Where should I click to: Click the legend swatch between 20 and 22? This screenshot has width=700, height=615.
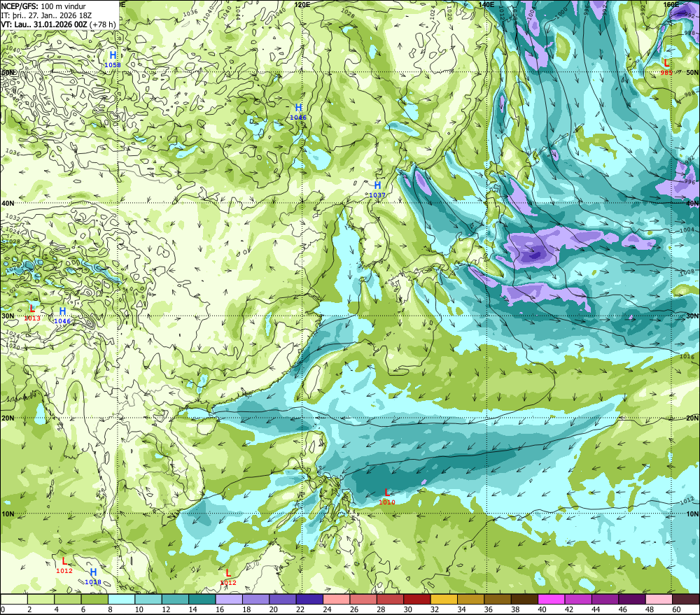point(283,599)
